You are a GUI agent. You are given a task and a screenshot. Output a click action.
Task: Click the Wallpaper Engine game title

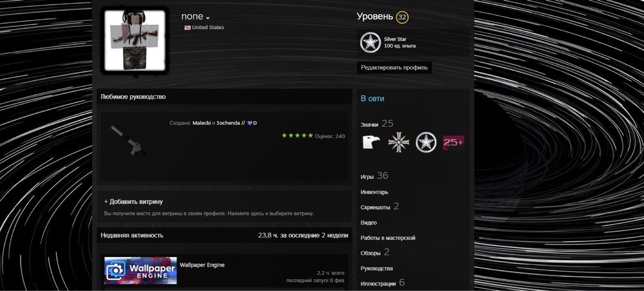pyautogui.click(x=202, y=265)
